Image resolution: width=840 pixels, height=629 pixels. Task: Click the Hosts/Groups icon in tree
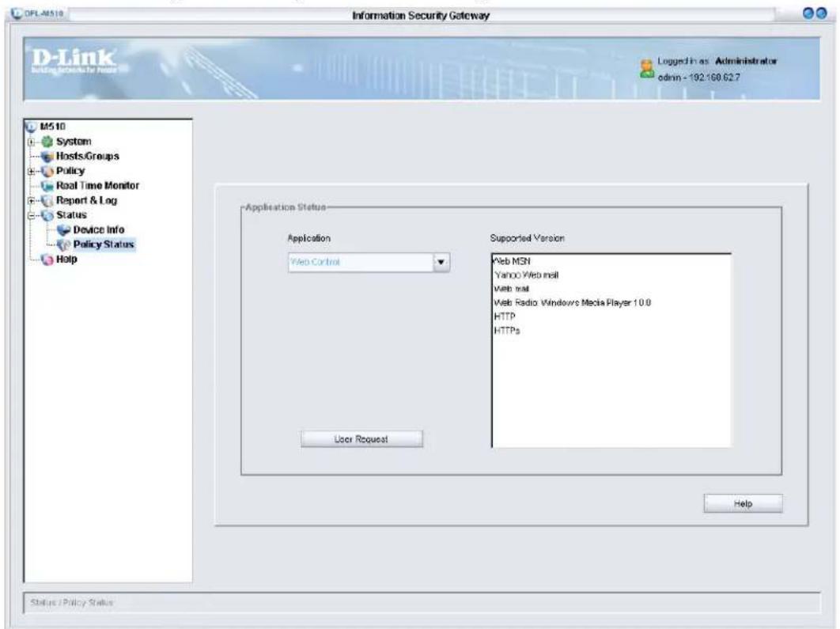(x=47, y=157)
